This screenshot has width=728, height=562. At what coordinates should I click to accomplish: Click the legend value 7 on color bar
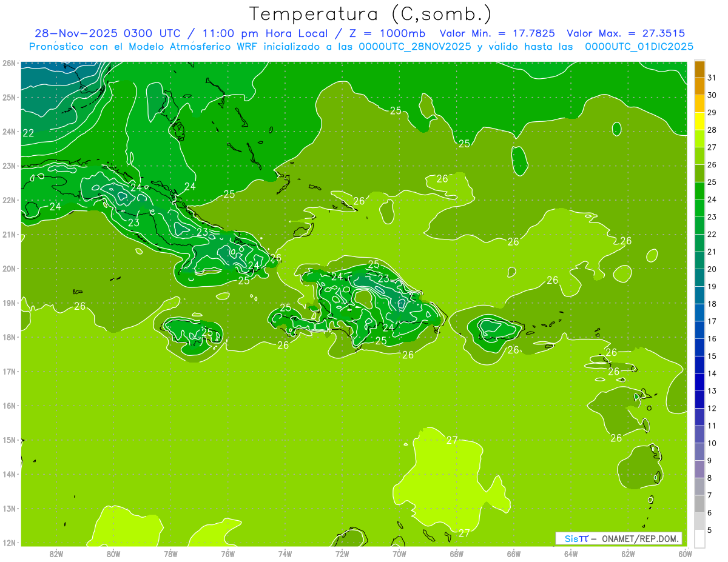[x=710, y=495]
